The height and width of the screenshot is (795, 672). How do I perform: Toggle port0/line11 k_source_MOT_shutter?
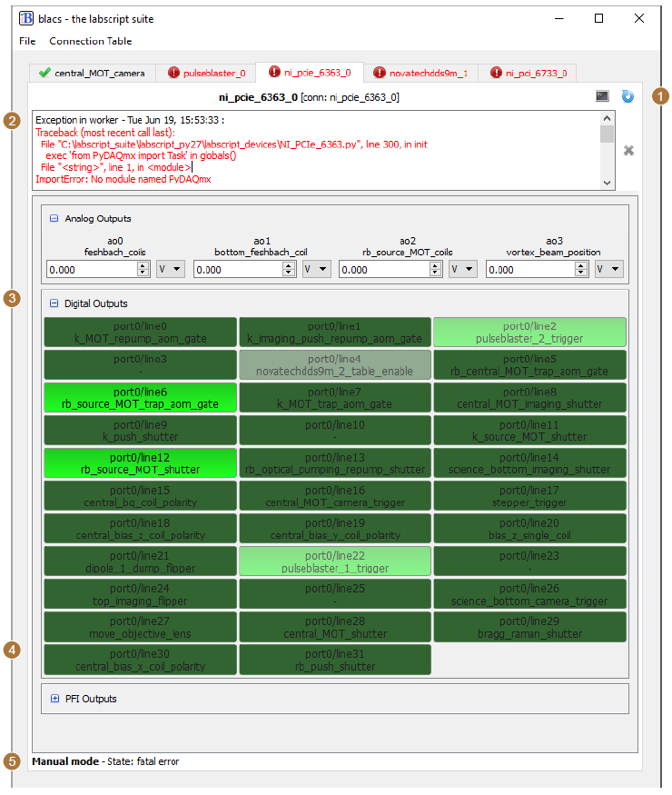[529, 431]
